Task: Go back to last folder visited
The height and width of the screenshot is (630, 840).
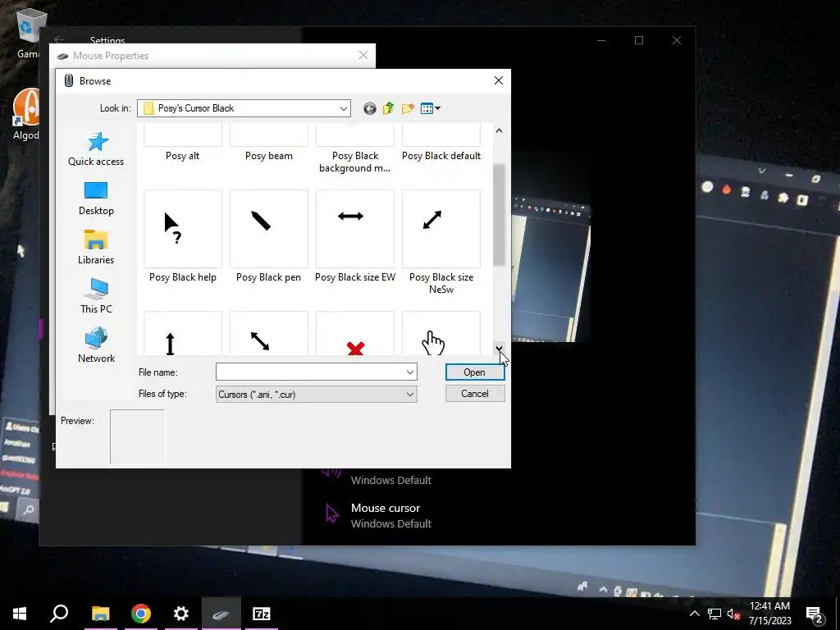Action: (370, 109)
